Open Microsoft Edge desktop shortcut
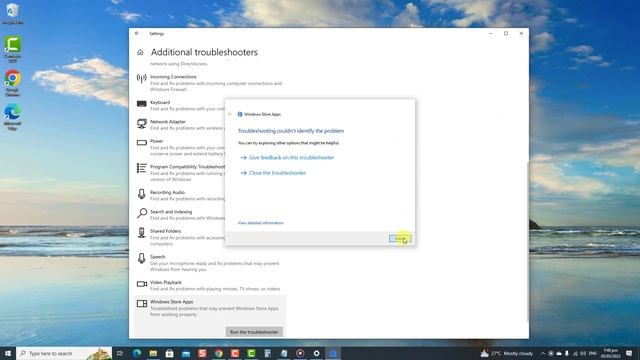 coord(12,117)
